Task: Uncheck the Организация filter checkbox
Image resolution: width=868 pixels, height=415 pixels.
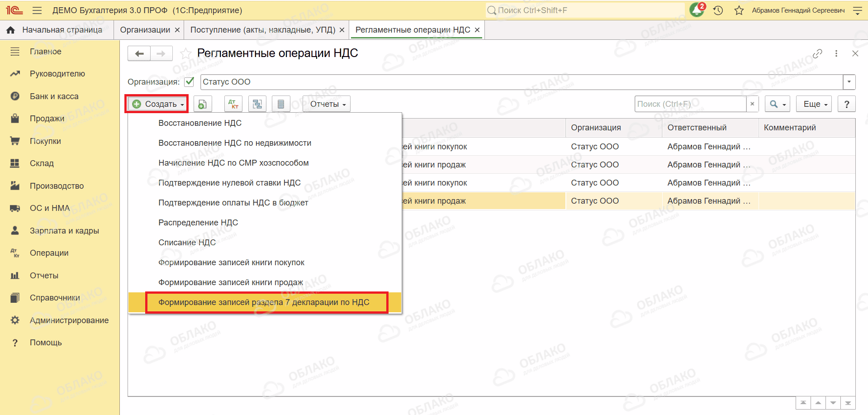Action: click(x=190, y=82)
